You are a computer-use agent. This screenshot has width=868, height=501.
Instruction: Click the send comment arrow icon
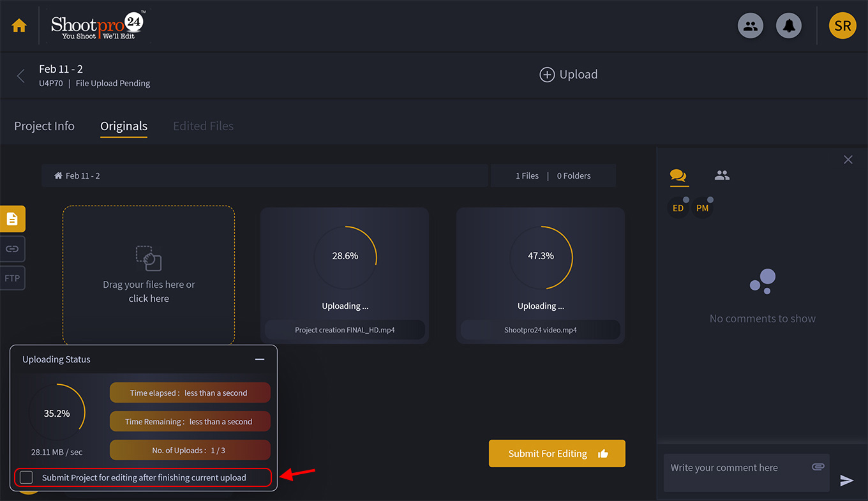[x=846, y=481]
